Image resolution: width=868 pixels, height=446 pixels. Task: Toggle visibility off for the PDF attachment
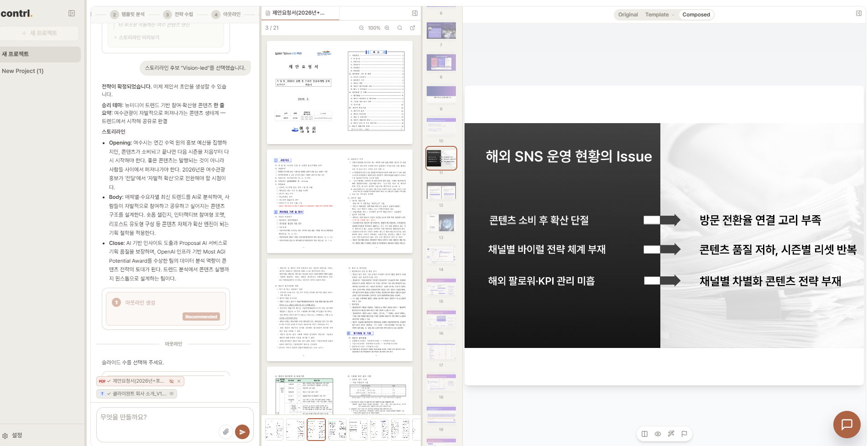click(172, 381)
